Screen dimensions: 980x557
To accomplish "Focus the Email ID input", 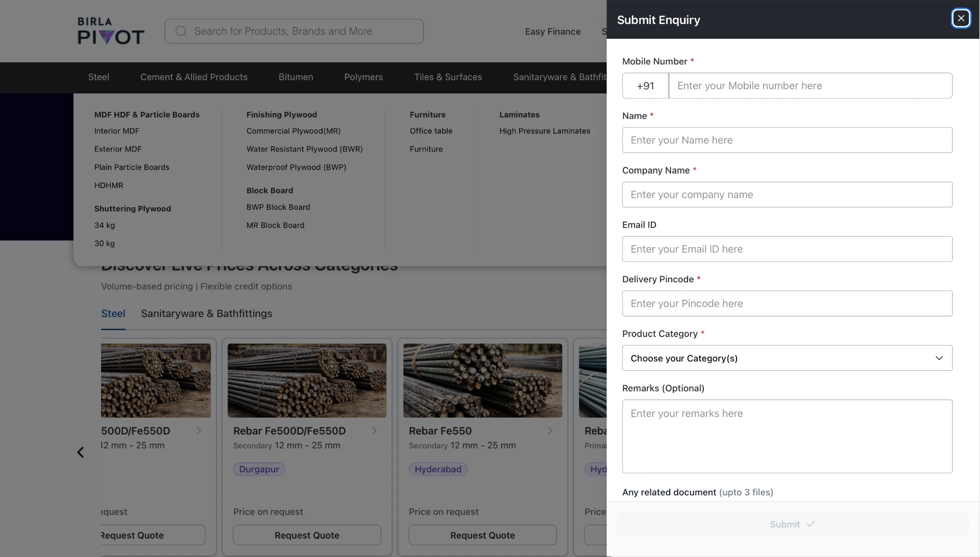I will click(787, 249).
